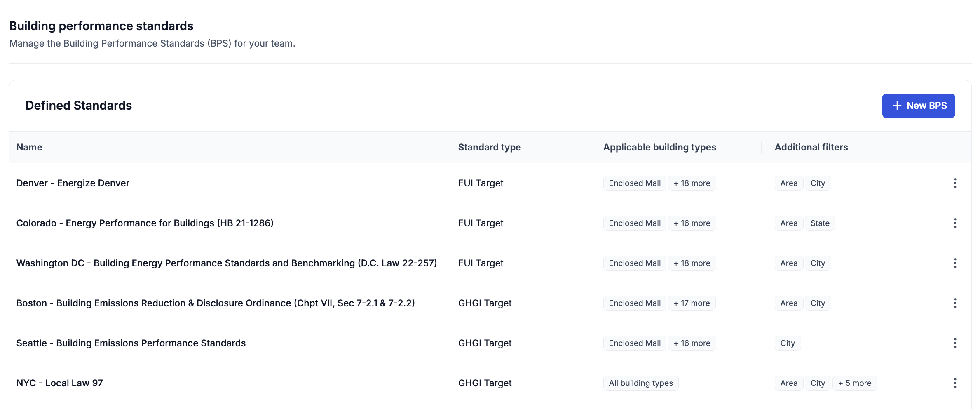Viewport: 980px width, 409px height.
Task: Open the Seattle Building Emissions Performance Standards row
Action: (131, 343)
